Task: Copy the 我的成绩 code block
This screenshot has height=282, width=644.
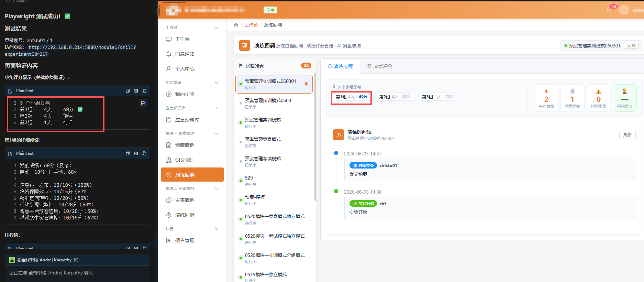Action: [x=128, y=153]
